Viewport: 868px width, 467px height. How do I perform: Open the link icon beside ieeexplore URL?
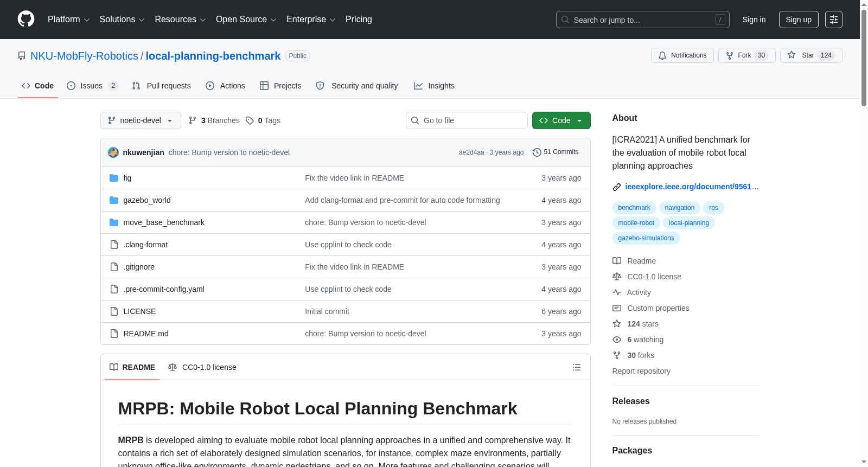pyautogui.click(x=617, y=187)
